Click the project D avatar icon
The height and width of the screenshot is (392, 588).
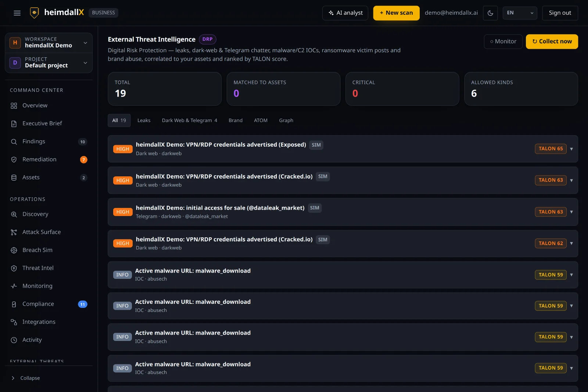[x=15, y=63]
